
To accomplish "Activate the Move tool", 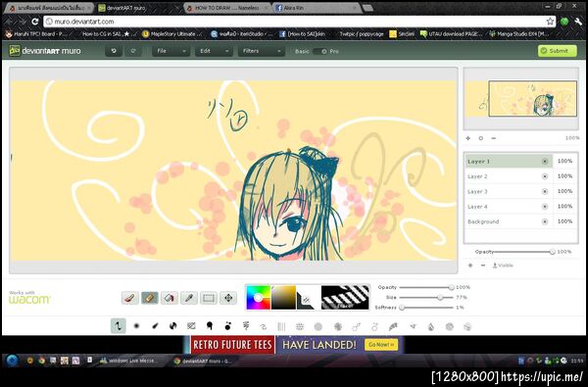I will coord(228,298).
